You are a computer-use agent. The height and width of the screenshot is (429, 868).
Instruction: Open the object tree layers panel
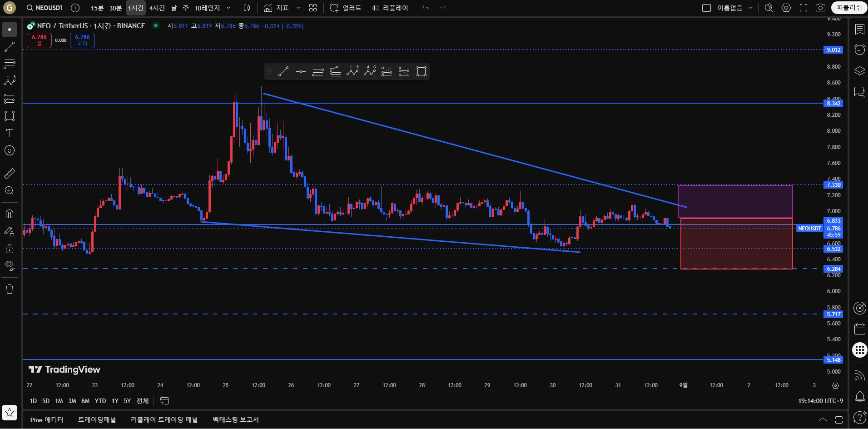(x=859, y=71)
